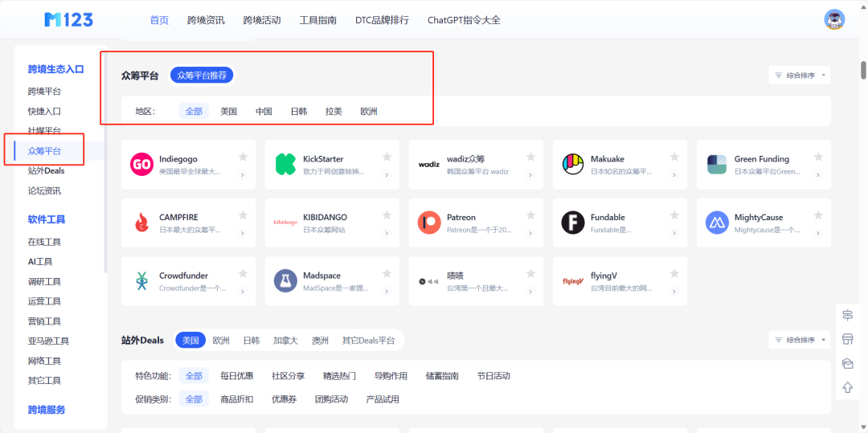Click the wadiz logo image
Image resolution: width=868 pixels, height=433 pixels.
point(429,164)
